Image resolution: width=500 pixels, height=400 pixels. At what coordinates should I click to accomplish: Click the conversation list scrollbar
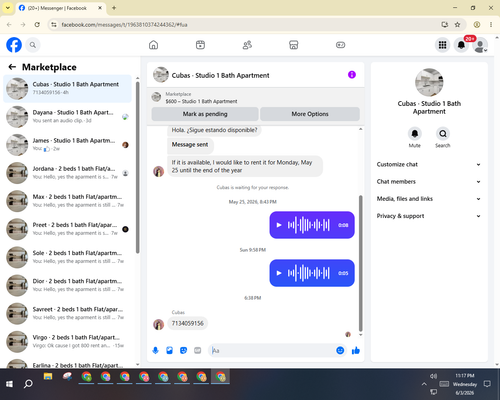[137, 167]
